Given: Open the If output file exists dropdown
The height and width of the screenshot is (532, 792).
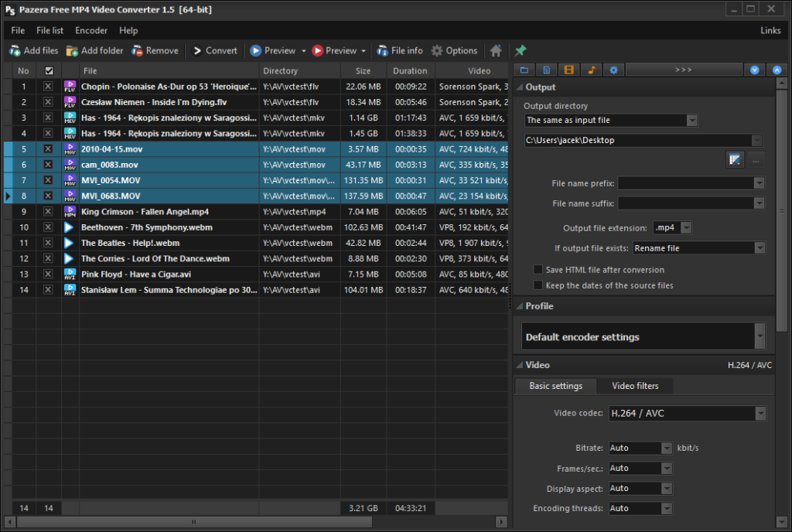Looking at the screenshot, I should [x=760, y=248].
